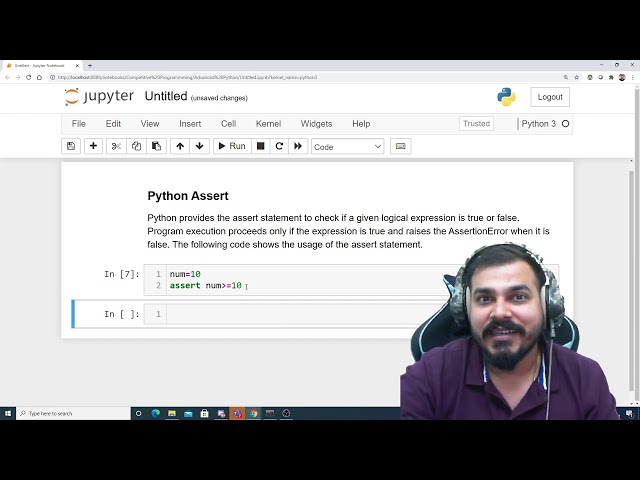Restart the kernel icon
This screenshot has width=640, height=480.
[279, 146]
